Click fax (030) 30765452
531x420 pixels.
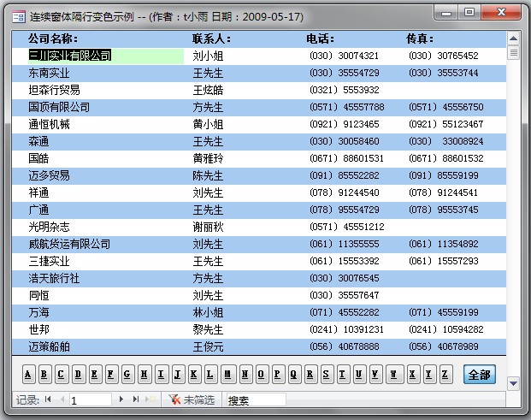pyautogui.click(x=444, y=56)
